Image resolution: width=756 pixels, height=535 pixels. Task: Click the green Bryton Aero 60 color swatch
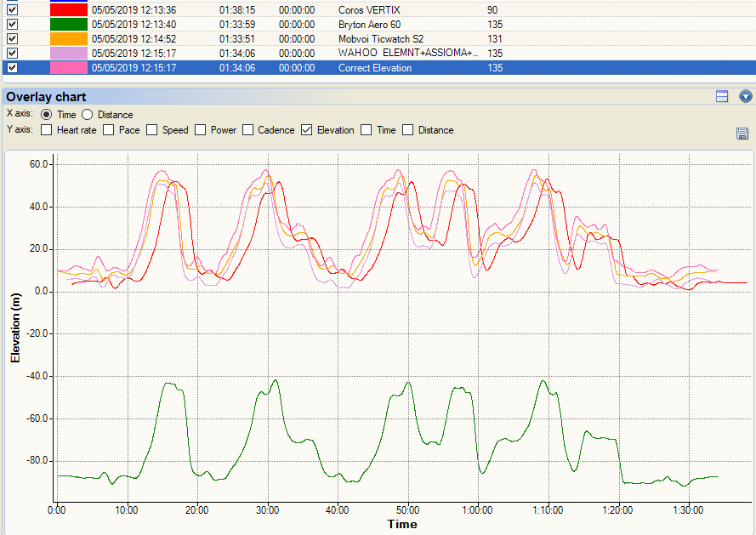point(68,25)
